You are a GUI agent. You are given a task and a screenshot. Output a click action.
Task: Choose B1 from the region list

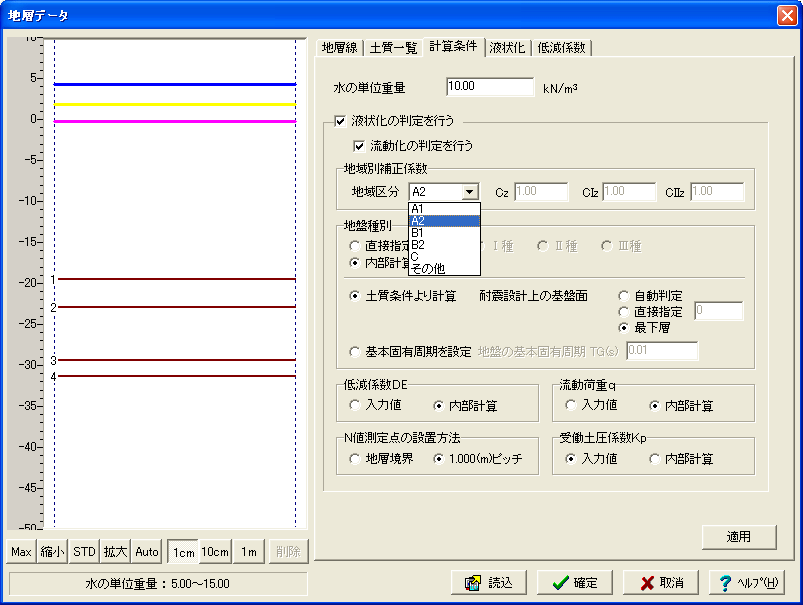pyautogui.click(x=444, y=233)
